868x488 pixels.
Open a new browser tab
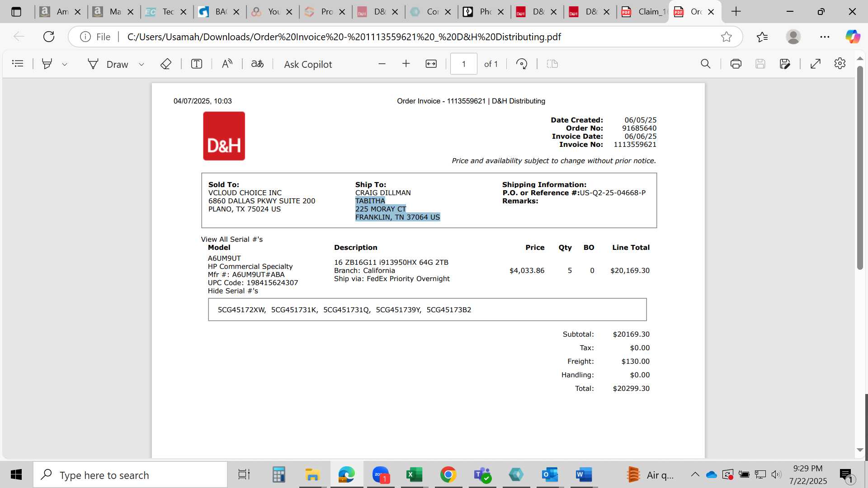tap(736, 12)
